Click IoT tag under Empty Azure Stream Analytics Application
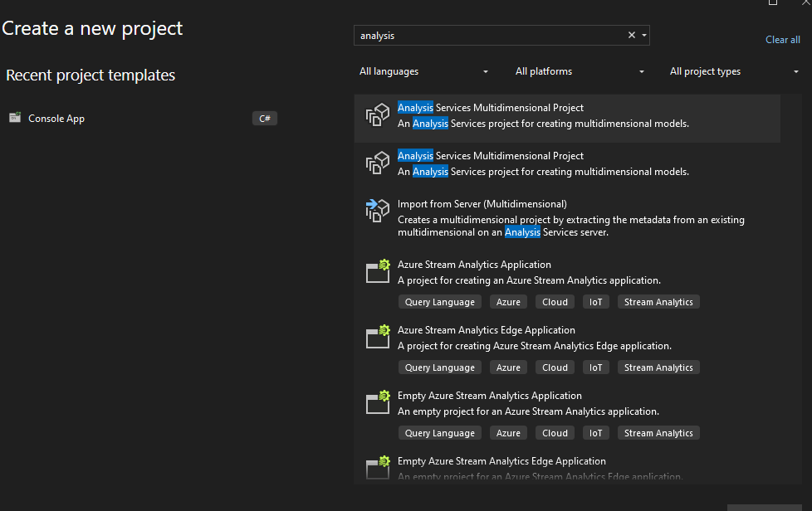 click(x=595, y=433)
